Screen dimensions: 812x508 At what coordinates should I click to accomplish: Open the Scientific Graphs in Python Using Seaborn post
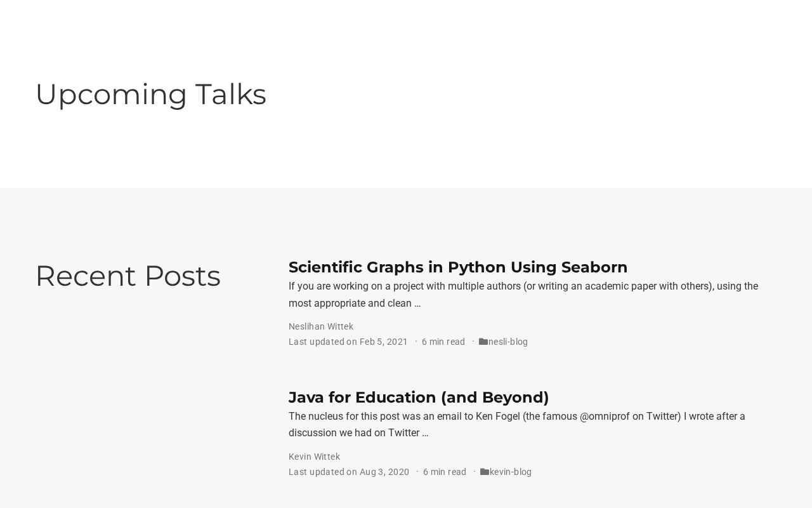pyautogui.click(x=457, y=267)
